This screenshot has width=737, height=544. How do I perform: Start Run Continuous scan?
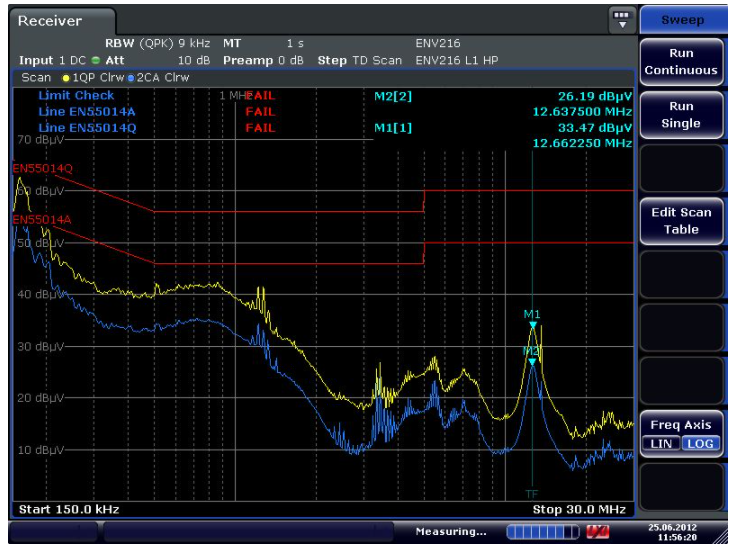681,62
